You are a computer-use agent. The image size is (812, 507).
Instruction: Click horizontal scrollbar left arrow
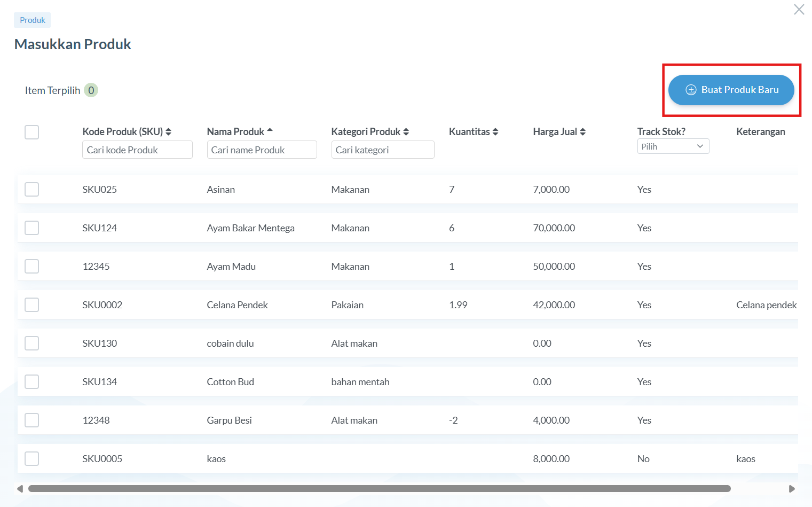20,489
